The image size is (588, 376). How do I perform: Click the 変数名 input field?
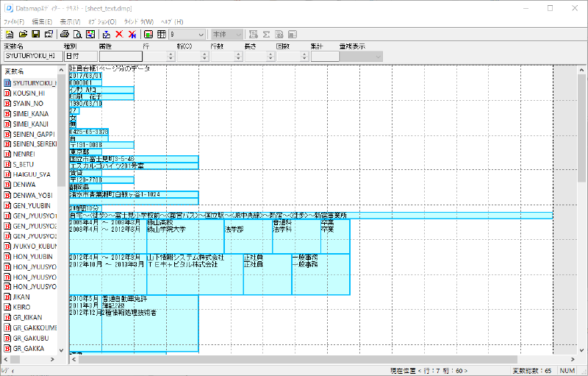[x=31, y=56]
